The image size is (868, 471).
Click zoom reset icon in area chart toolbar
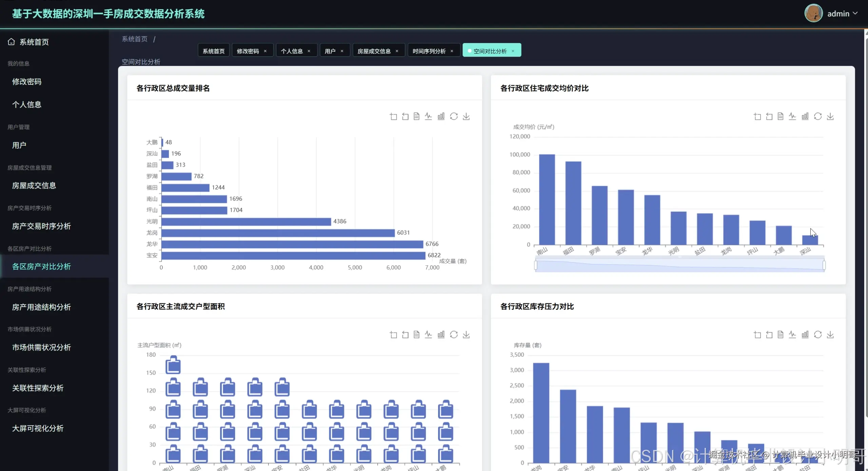[405, 335]
